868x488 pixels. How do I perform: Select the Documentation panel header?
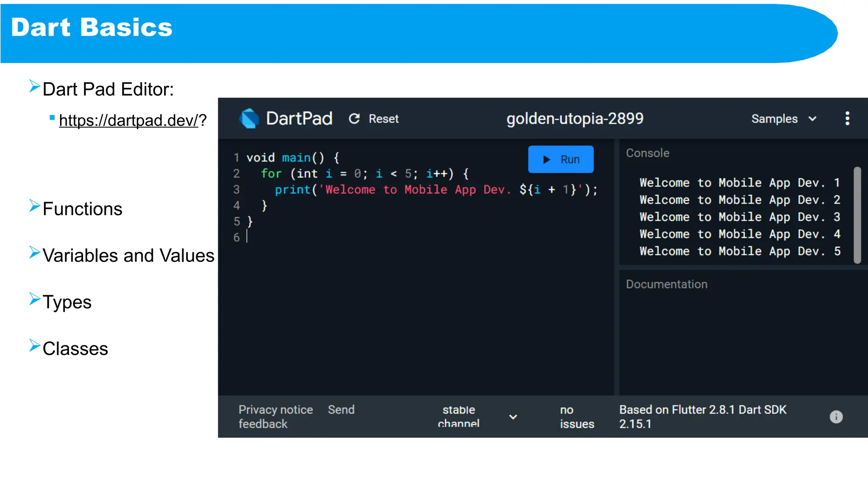(x=666, y=284)
